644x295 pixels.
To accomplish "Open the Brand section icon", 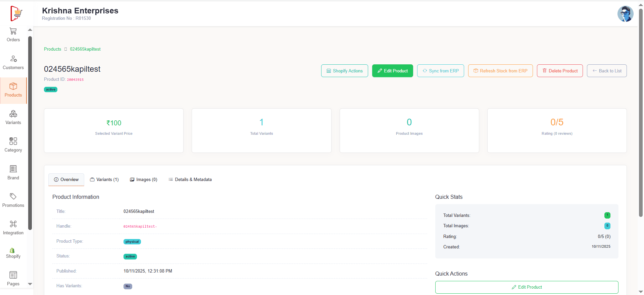I will [x=13, y=169].
